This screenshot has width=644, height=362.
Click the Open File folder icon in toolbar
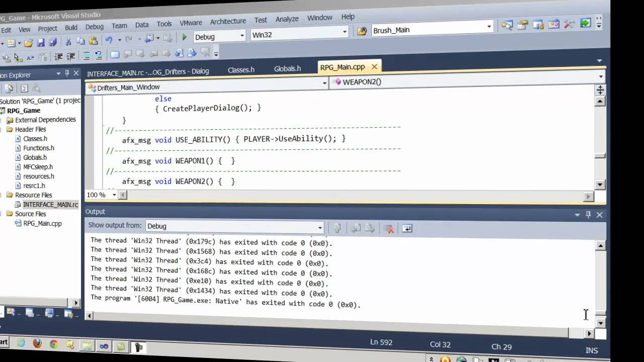point(29,43)
